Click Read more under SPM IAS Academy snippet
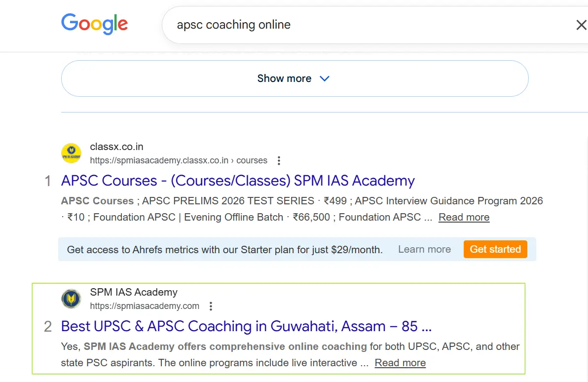This screenshot has width=588, height=382. tap(400, 363)
